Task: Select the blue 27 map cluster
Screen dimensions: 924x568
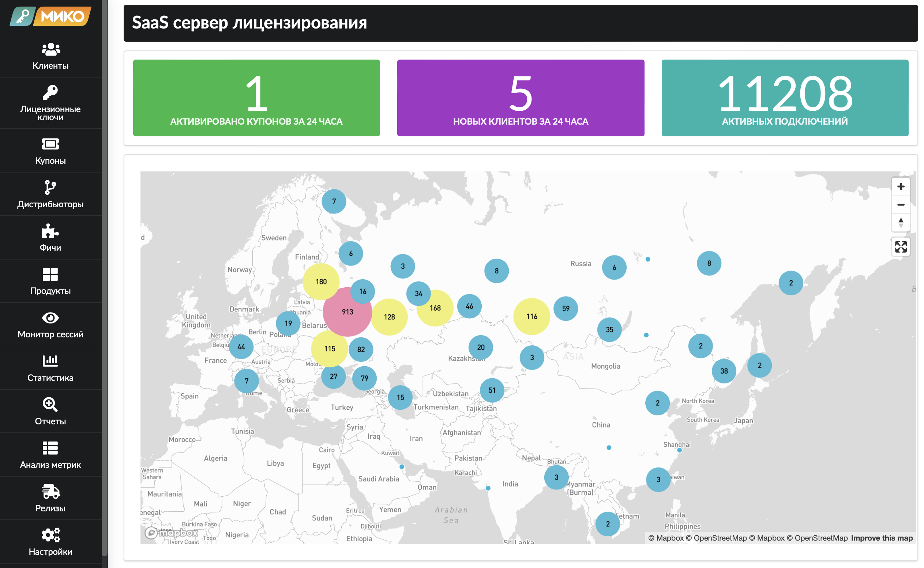Action: pos(334,376)
